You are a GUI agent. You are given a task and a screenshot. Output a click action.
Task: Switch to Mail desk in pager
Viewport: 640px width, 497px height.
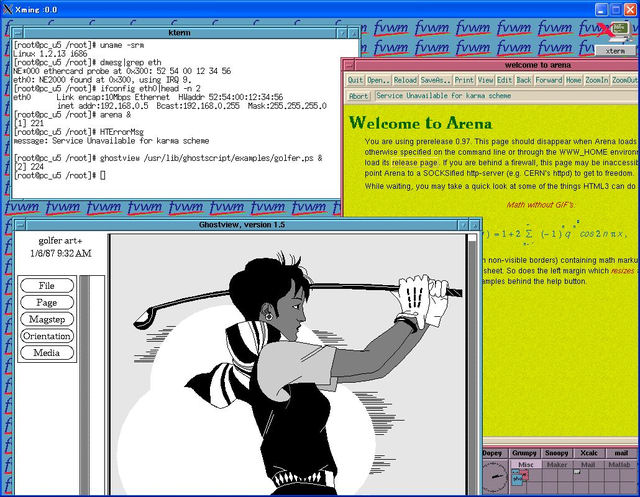point(588,464)
